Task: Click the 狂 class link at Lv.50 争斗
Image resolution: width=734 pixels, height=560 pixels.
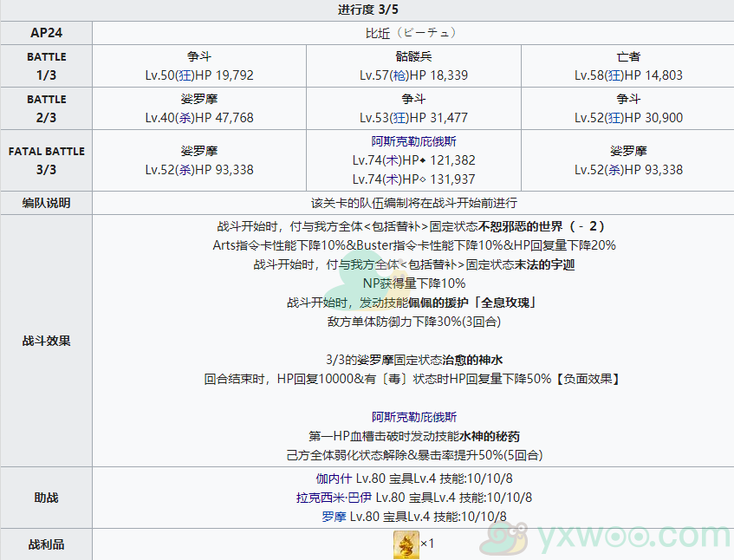Action: coord(185,75)
